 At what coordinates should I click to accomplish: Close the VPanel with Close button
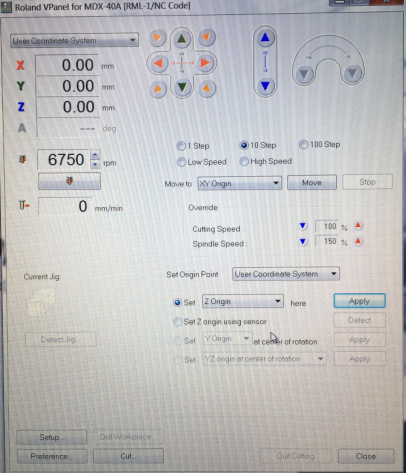point(366,456)
